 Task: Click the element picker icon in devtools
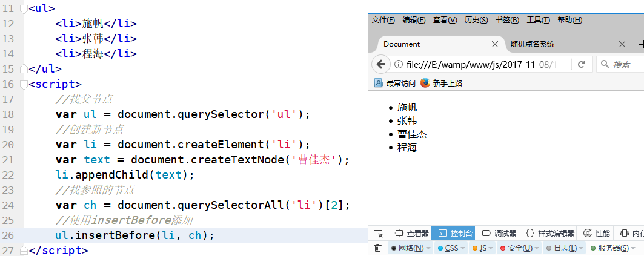click(x=378, y=233)
